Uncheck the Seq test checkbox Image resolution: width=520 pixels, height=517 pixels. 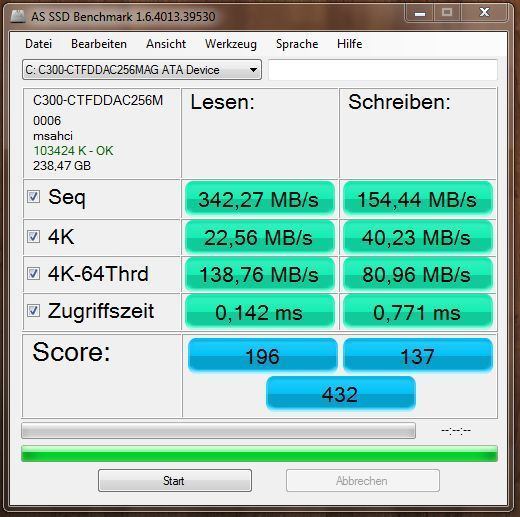point(33,197)
